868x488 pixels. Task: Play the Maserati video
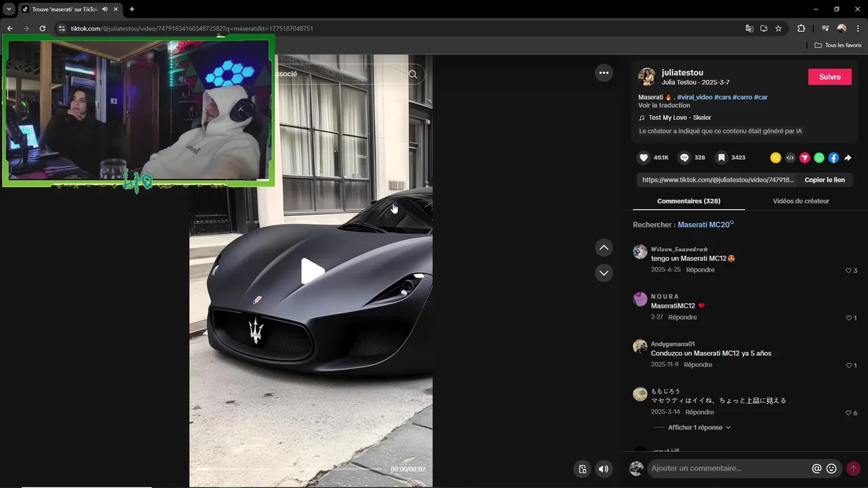click(x=312, y=271)
